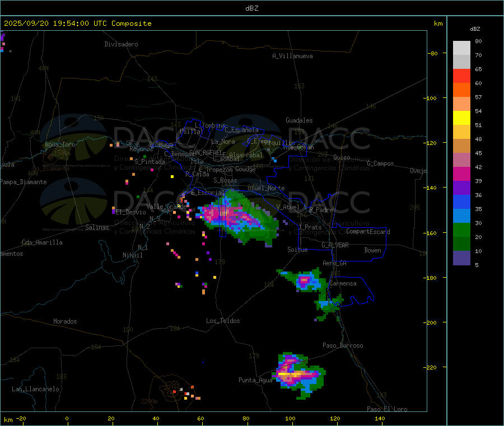Click the El_Desvio place label
Screen dimensions: 504x426
click(131, 212)
